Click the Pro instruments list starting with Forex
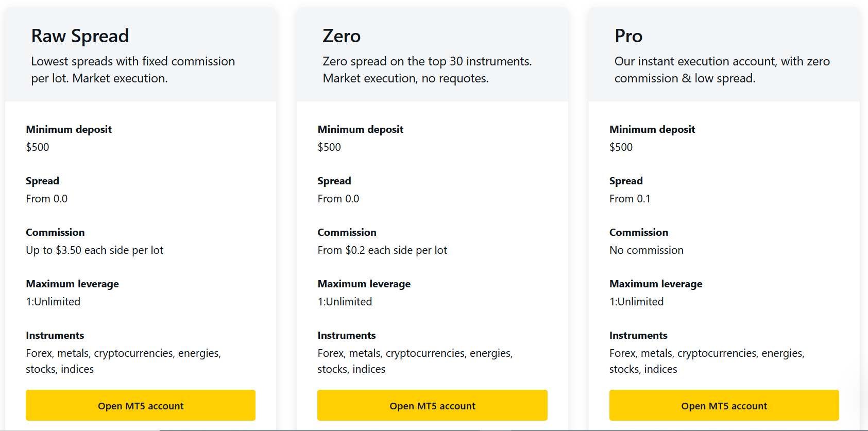 tap(707, 361)
